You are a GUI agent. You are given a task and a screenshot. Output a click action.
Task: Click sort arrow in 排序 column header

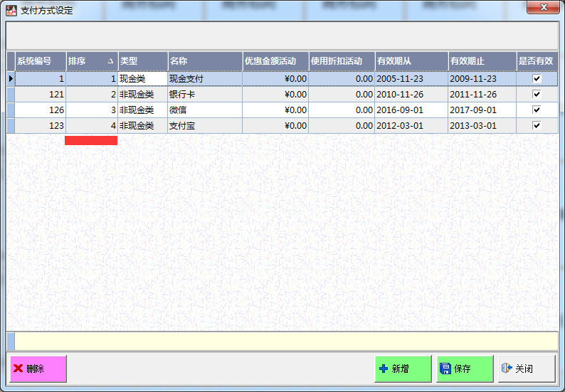tap(110, 61)
